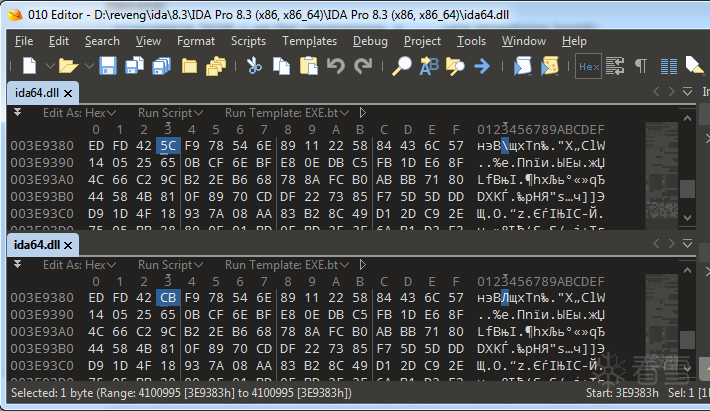
Task: Open Find with the magnifier icon
Action: click(x=402, y=66)
